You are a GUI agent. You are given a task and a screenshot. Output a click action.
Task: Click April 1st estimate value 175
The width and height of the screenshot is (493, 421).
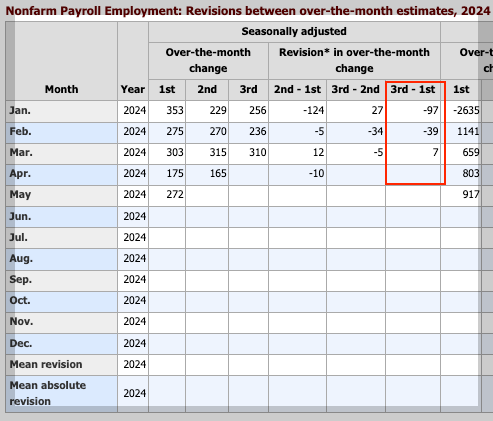175,173
